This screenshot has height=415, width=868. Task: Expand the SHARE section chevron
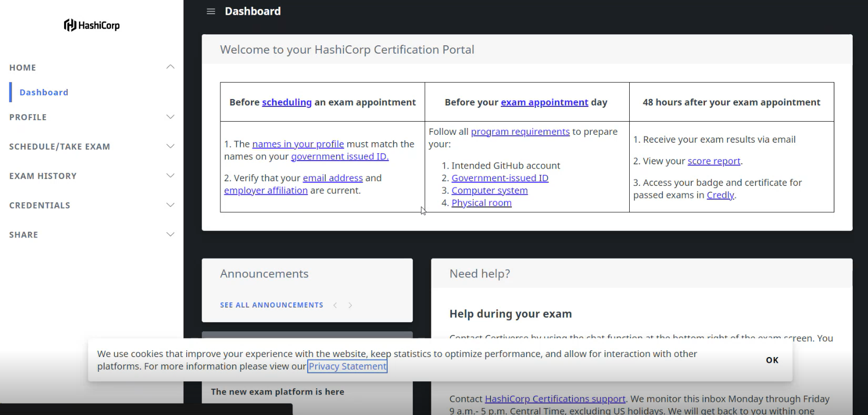[170, 234]
